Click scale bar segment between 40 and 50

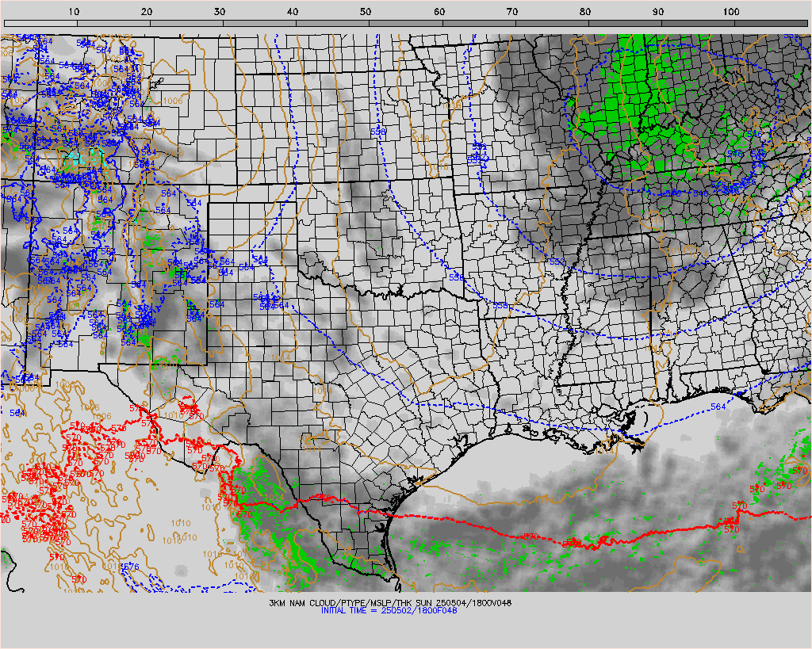[332, 23]
